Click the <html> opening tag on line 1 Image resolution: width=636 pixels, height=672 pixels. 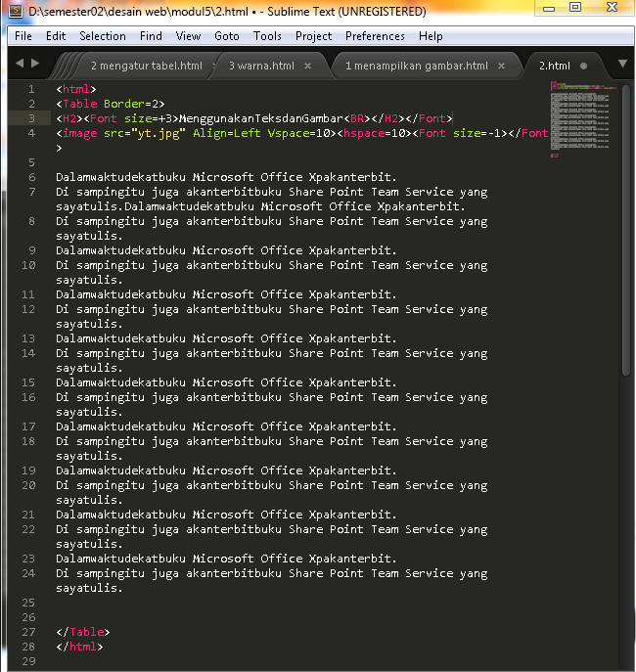point(76,89)
